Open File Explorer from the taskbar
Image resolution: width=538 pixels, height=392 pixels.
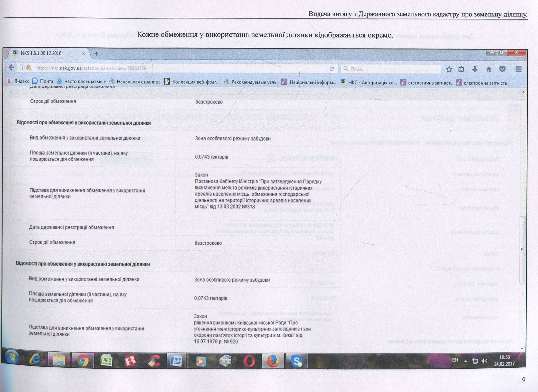tap(59, 360)
